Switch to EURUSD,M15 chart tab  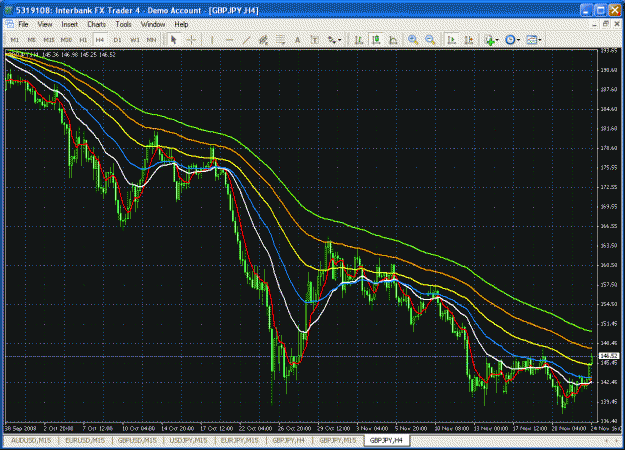click(x=85, y=440)
